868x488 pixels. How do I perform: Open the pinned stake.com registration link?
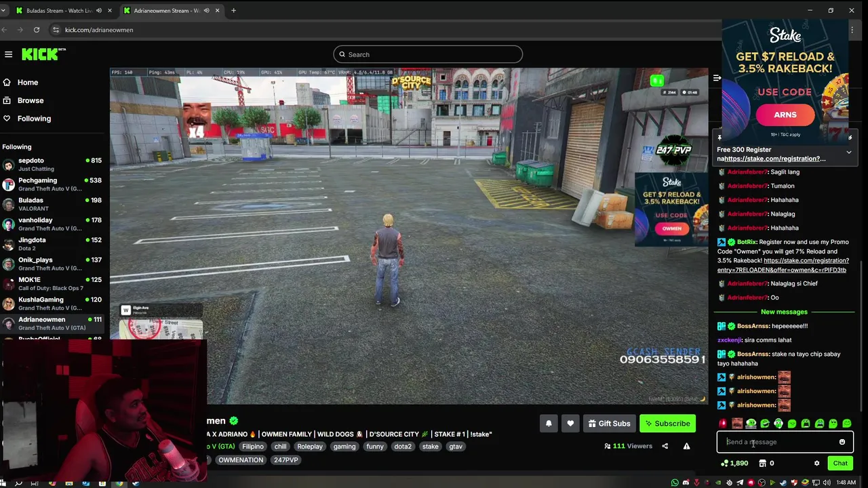click(x=774, y=159)
